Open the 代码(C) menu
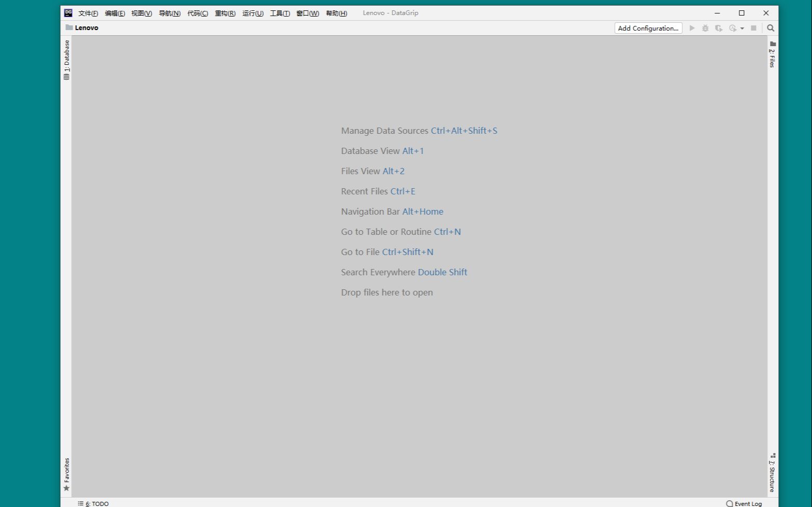812x507 pixels. (197, 13)
